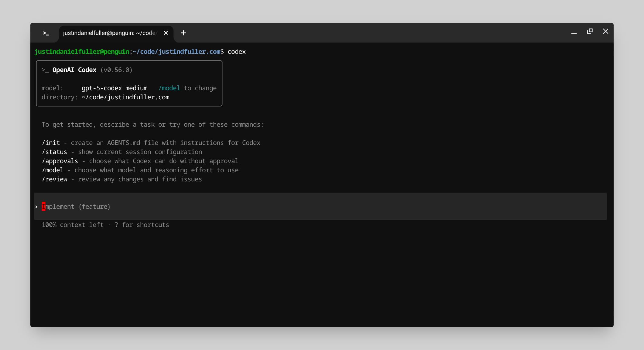
Task: Select the OpenAI Codex prompt icon in the banner
Action: click(45, 70)
